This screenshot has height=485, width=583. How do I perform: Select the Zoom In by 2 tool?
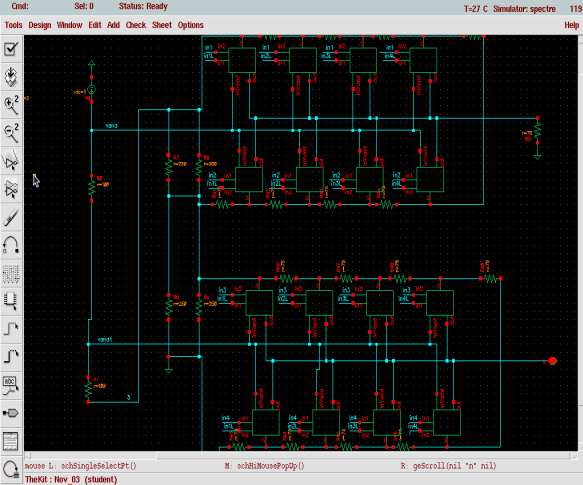coord(11,105)
